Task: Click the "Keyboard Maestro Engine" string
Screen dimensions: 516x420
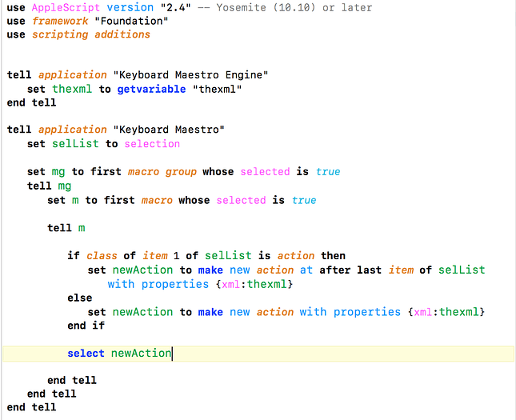Action: 190,75
